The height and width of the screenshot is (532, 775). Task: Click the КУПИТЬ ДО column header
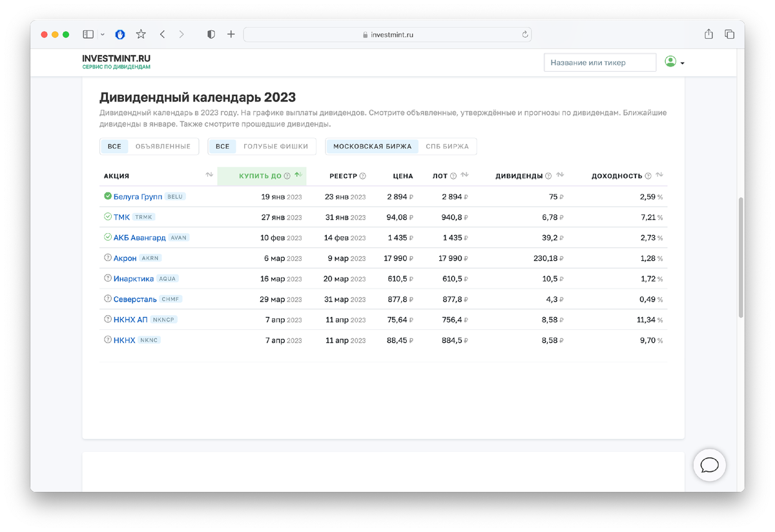coord(260,176)
